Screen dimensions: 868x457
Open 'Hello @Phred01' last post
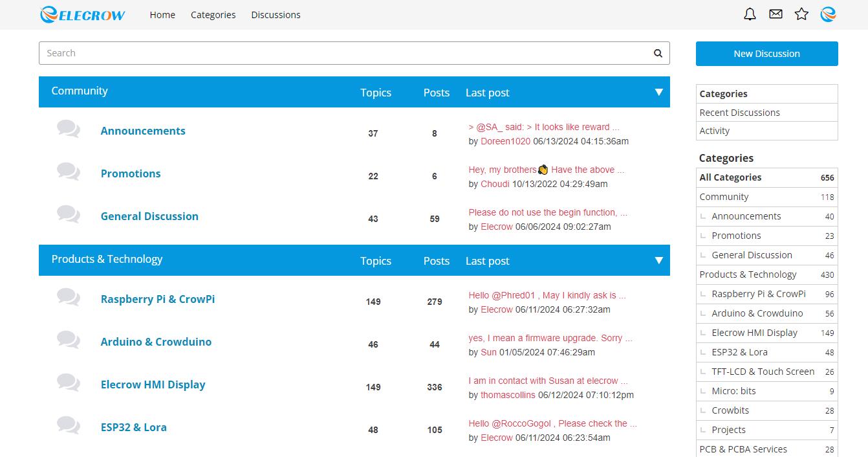coord(547,295)
